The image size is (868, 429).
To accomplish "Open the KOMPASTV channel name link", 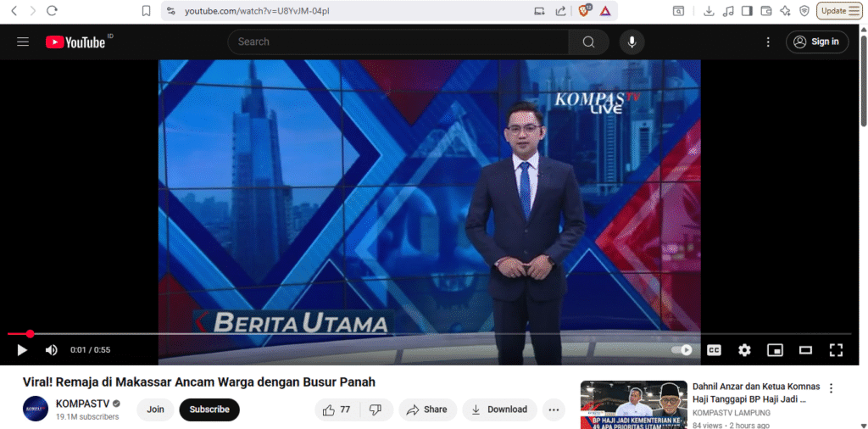I will tap(83, 404).
